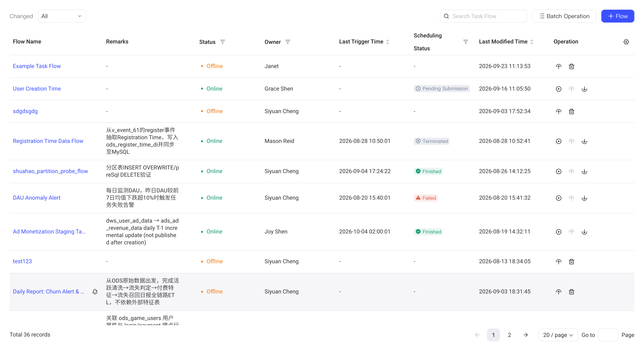Click the Terminated scheduling badge

pos(431,141)
